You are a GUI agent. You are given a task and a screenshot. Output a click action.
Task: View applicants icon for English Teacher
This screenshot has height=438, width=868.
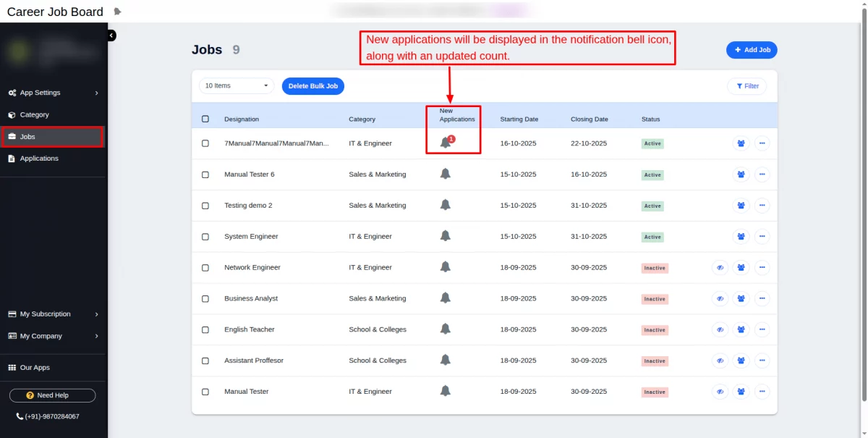tap(741, 329)
